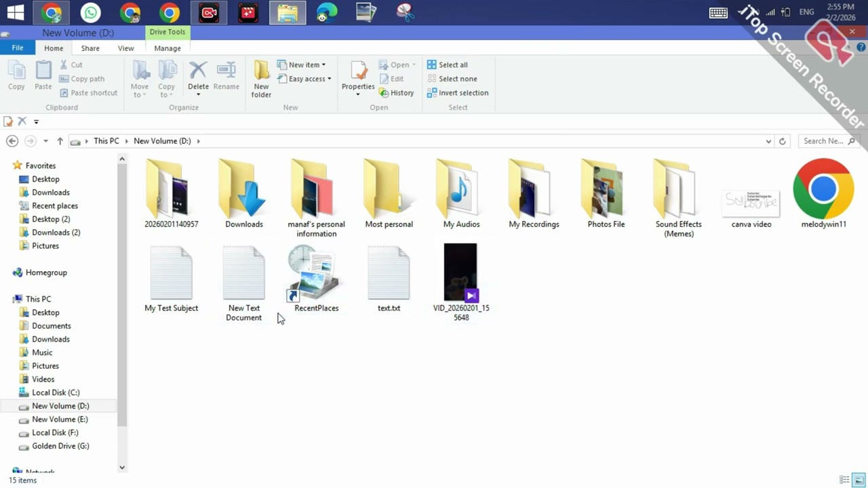The height and width of the screenshot is (488, 868).
Task: Click Golden Drive (G:) in navigation pane
Action: pyautogui.click(x=60, y=446)
